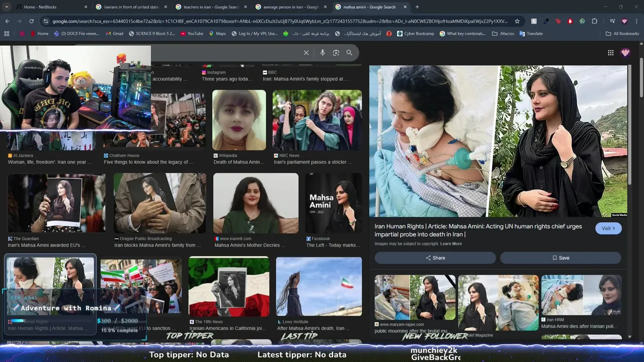Open 'Log In / My VPL Use...' bookmark
The height and width of the screenshot is (362, 644).
(255, 34)
